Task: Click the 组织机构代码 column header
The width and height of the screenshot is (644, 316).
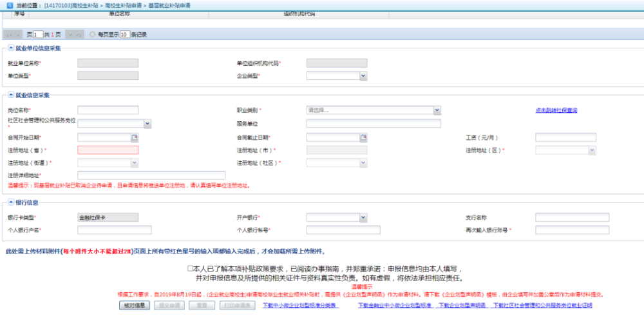Action: pyautogui.click(x=299, y=14)
